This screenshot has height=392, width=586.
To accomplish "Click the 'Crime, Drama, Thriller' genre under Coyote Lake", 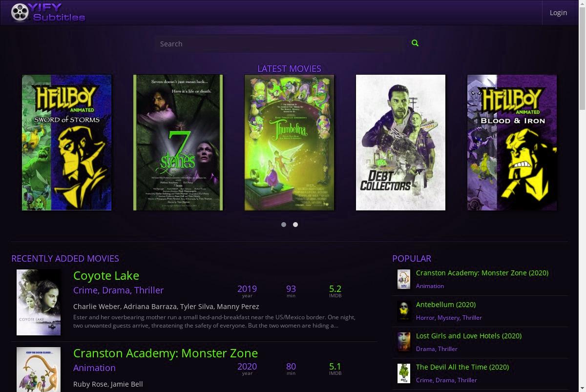I will (118, 290).
